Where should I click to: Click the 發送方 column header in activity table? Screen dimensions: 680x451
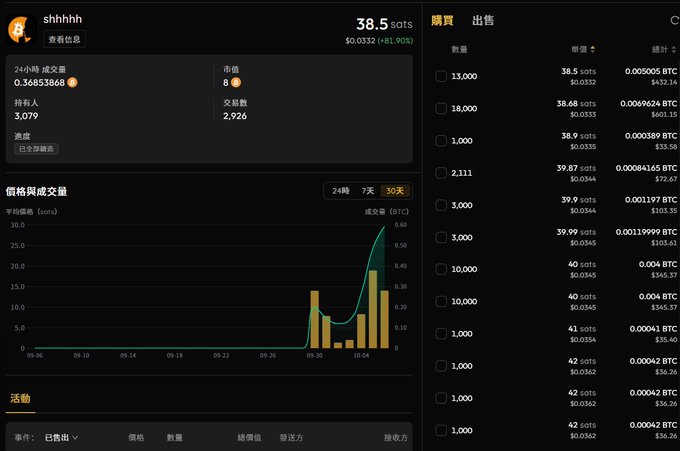[x=291, y=438]
